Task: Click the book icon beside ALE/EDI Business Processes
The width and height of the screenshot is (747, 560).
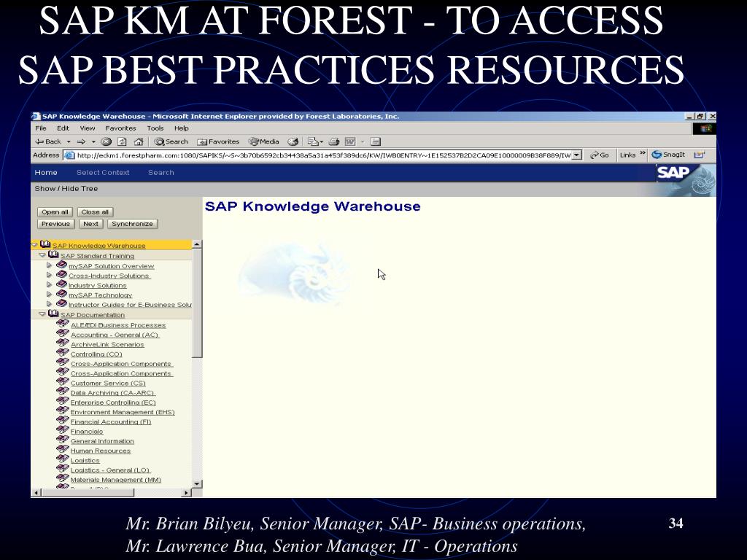Action: coord(63,323)
